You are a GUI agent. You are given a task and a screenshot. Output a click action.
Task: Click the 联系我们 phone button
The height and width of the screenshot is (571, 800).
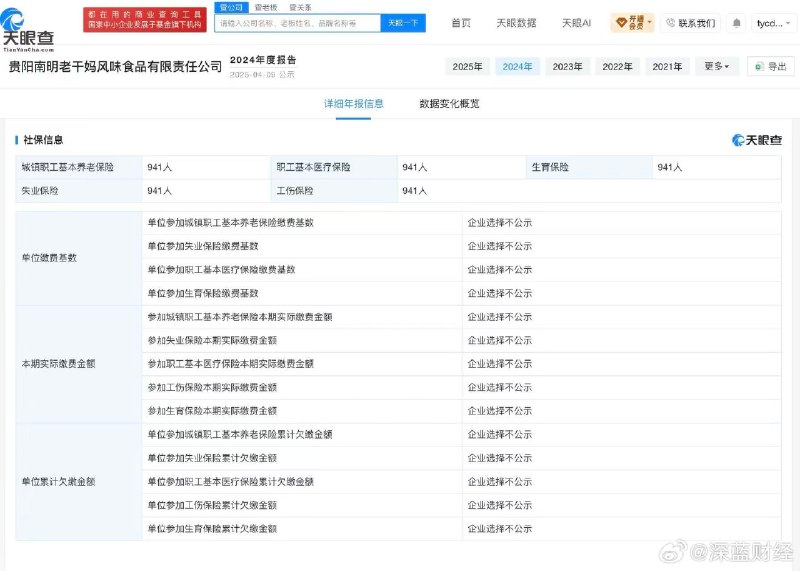pyautogui.click(x=691, y=23)
